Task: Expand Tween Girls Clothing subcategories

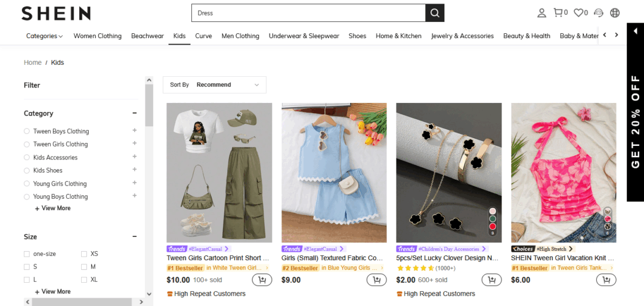Action: coord(134,143)
